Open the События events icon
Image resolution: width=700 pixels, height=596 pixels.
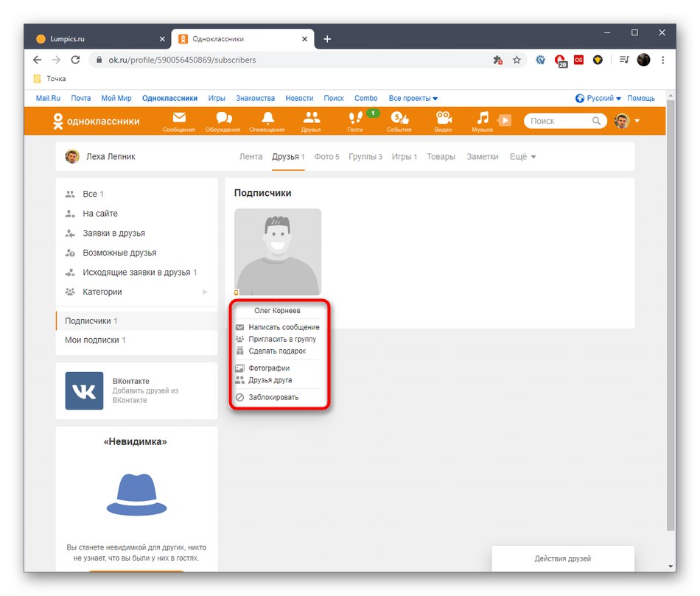coord(399,121)
